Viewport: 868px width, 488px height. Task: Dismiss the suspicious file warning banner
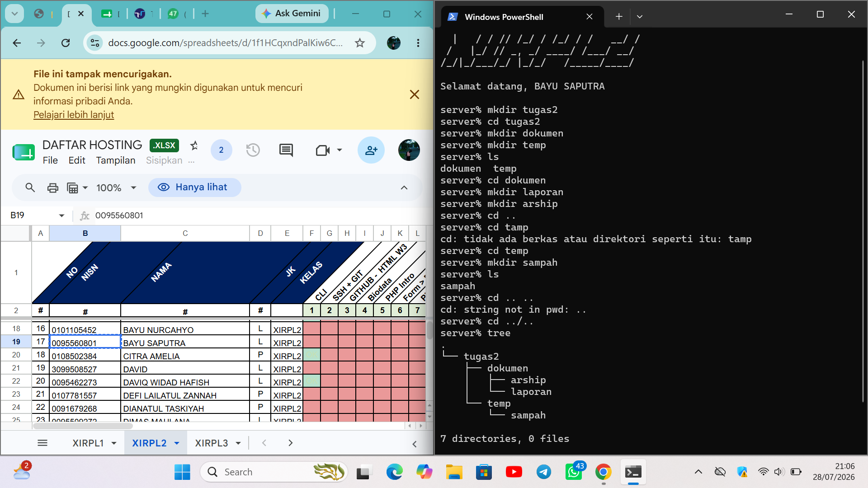(414, 94)
